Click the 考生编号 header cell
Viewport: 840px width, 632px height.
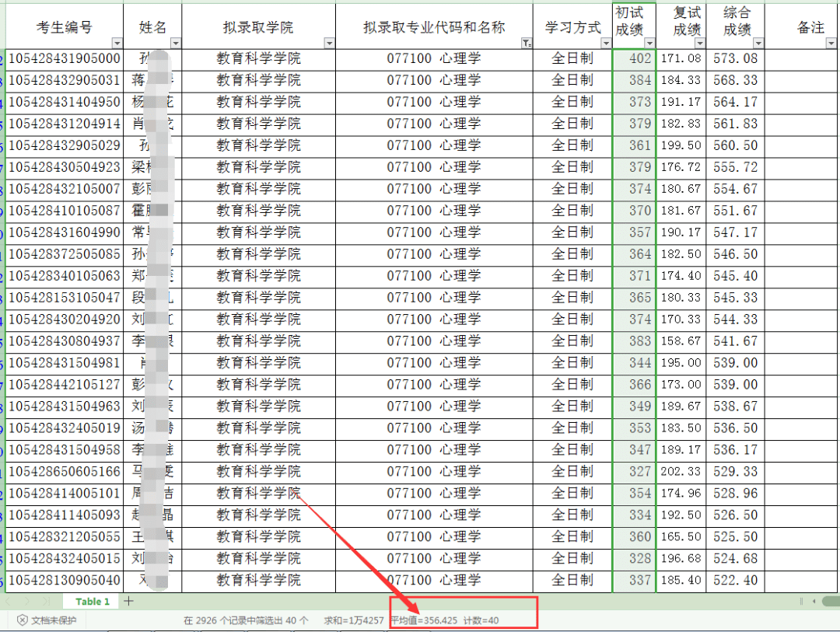[65, 26]
